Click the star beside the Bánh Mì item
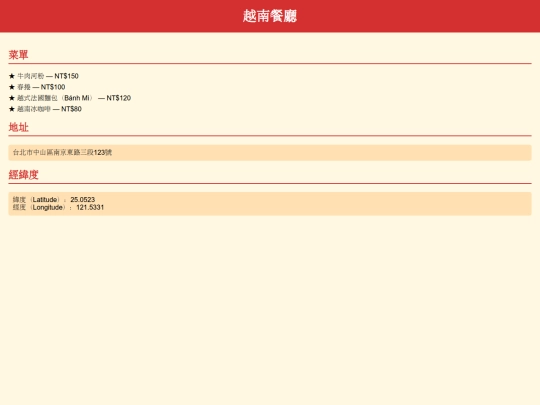Image resolution: width=540 pixels, height=405 pixels. tap(12, 98)
